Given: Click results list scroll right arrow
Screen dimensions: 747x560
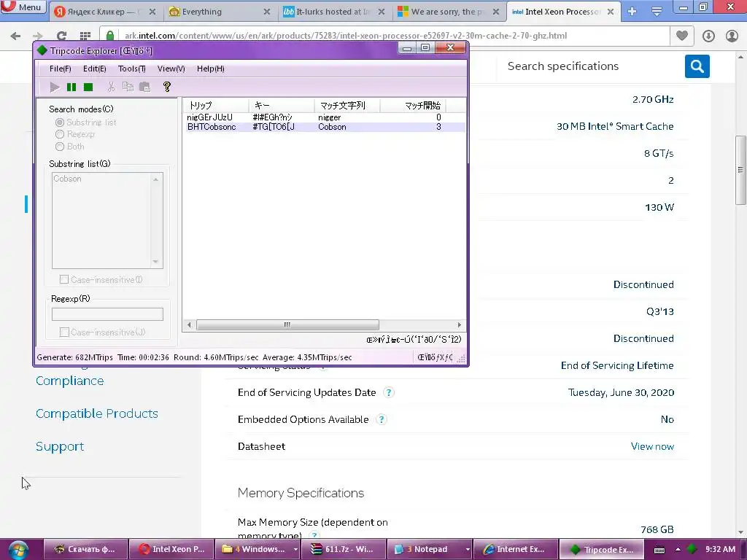Looking at the screenshot, I should 459,324.
